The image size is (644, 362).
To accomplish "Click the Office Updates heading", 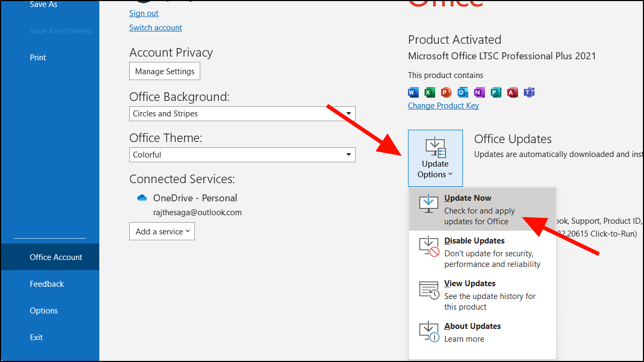I will [513, 139].
